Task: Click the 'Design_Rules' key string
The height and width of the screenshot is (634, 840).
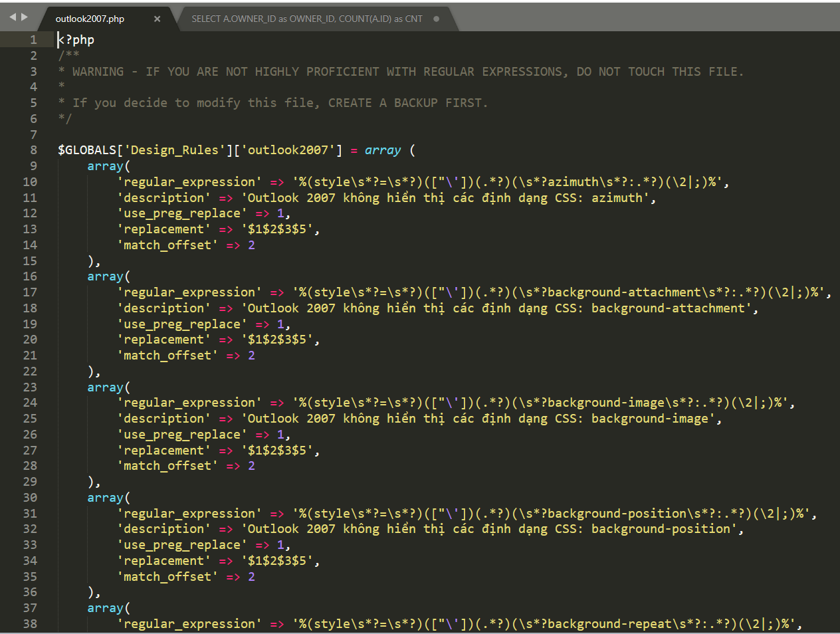Action: tap(175, 150)
